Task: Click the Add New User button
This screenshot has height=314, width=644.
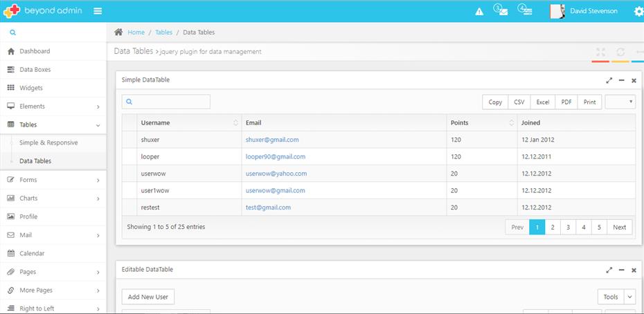Action: click(148, 297)
